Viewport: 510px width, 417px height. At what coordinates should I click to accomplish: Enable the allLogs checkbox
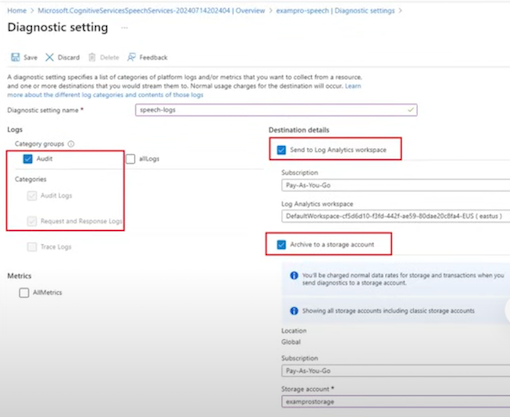coord(131,159)
